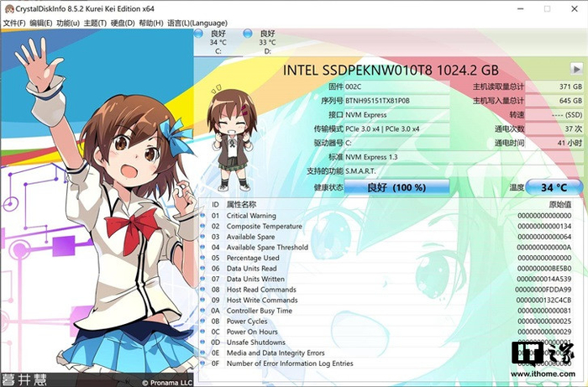Select the Critical Warning attribute name
Screen dimensions: 588x387
point(251,216)
